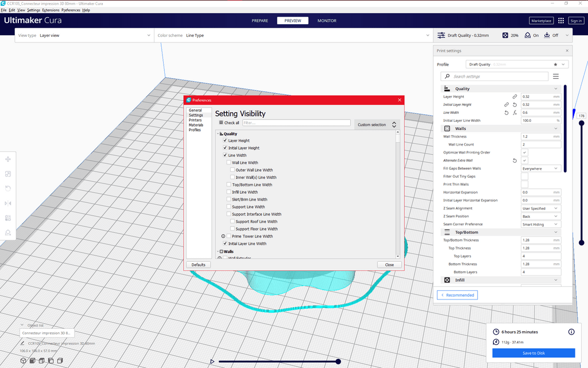Enable Filter Out Tiny Gaps checkbox
Image resolution: width=588 pixels, height=368 pixels.
coord(524,177)
